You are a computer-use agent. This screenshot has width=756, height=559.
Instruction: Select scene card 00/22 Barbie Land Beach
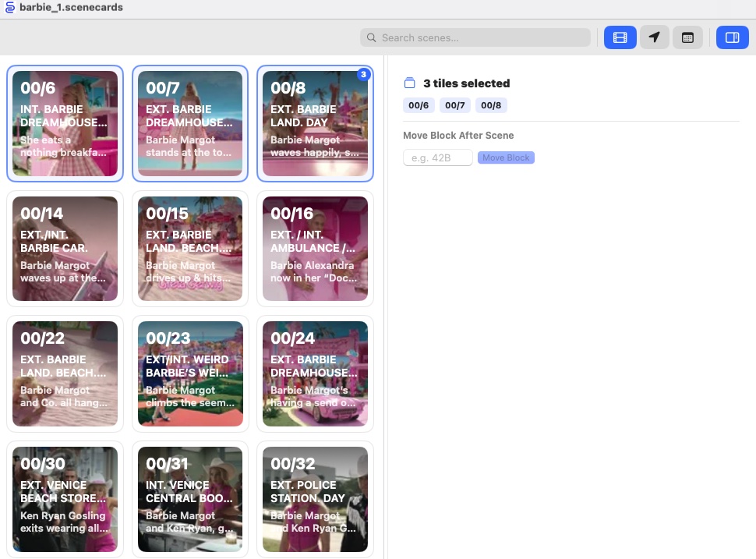click(x=65, y=373)
